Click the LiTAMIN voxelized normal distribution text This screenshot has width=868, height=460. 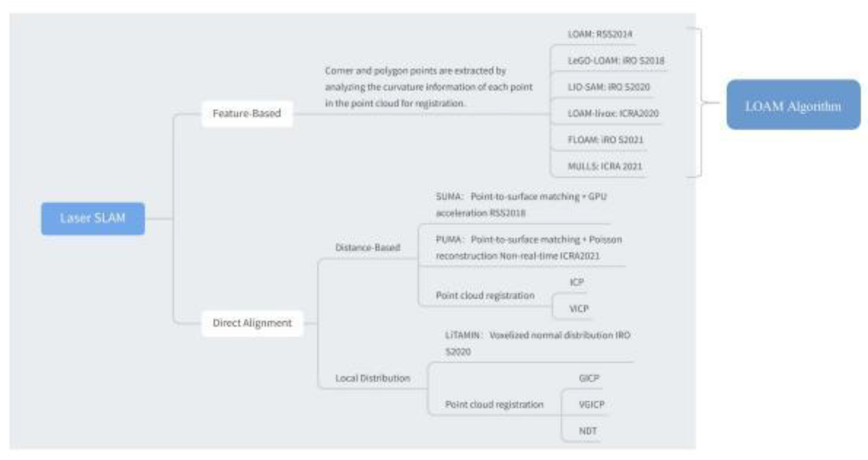[538, 343]
